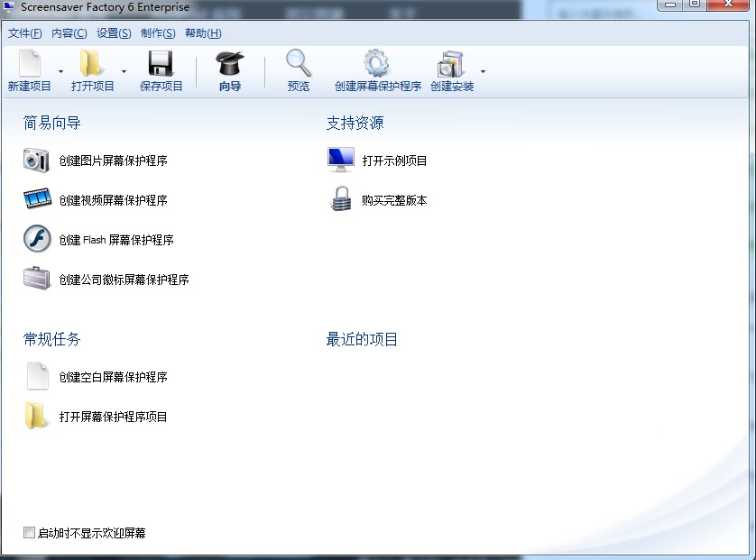This screenshot has height=560, width=756.
Task: Open a project using the yellow folder toolbar icon
Action: point(90,63)
